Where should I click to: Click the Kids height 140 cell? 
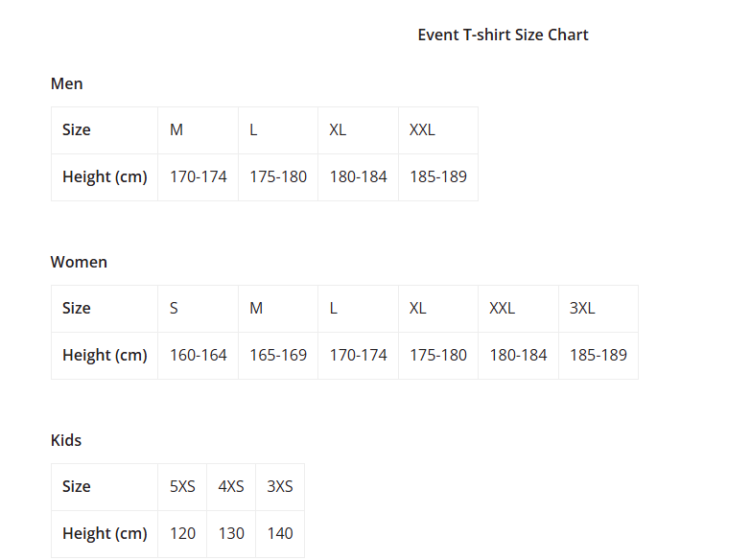click(x=280, y=533)
